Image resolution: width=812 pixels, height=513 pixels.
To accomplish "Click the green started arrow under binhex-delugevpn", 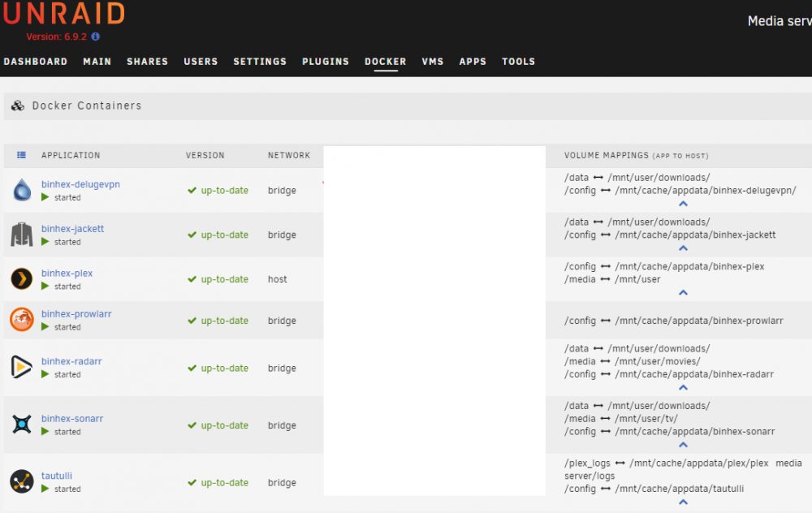I will [45, 197].
